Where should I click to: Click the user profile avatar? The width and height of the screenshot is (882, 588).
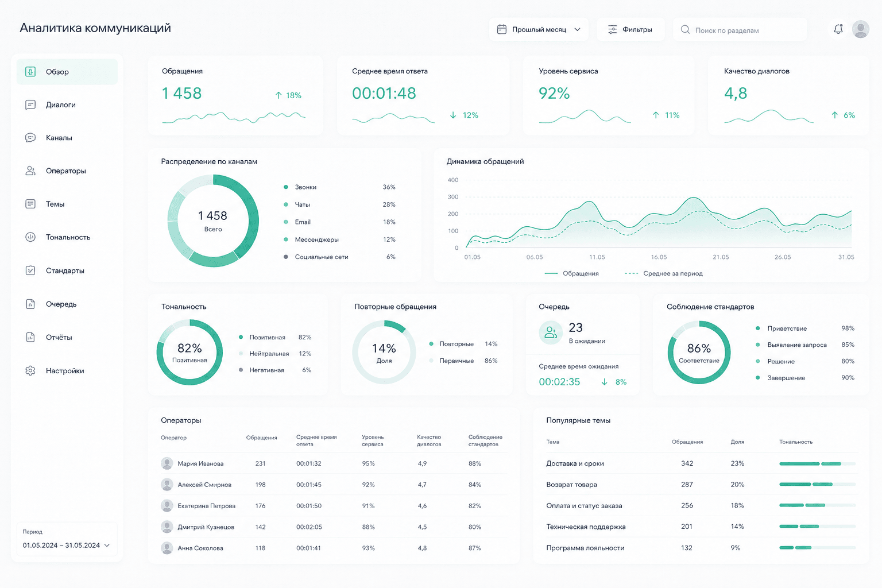tap(860, 29)
